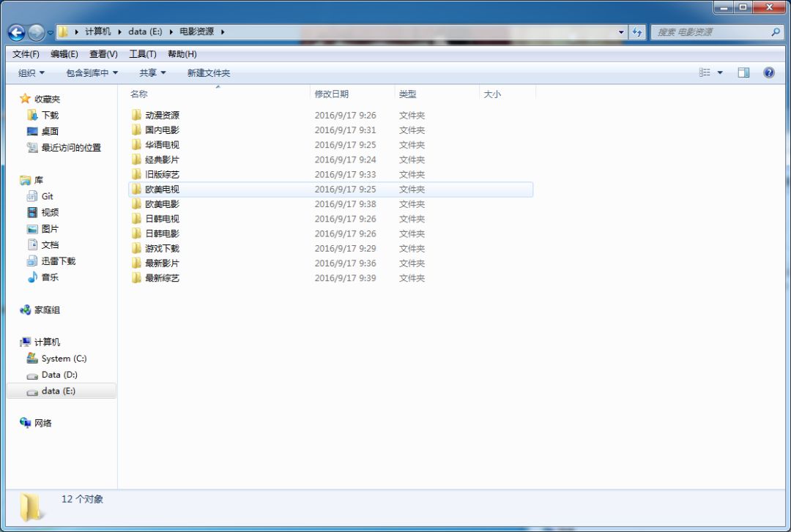
Task: Open the 共享 dropdown
Action: 152,73
